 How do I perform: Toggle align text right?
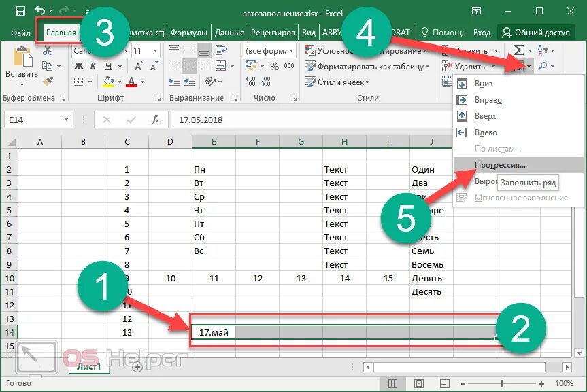point(204,66)
